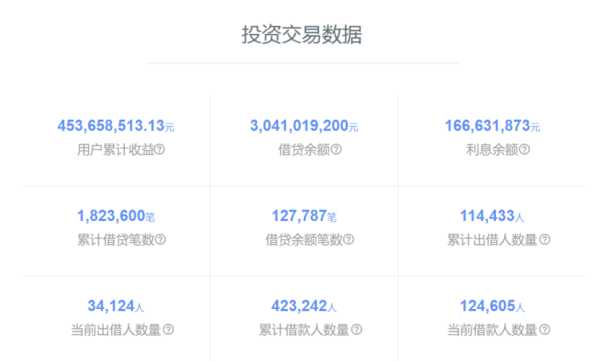Click the 166,631,873元 interest balance value
The height and width of the screenshot is (361, 600).
click(492, 126)
